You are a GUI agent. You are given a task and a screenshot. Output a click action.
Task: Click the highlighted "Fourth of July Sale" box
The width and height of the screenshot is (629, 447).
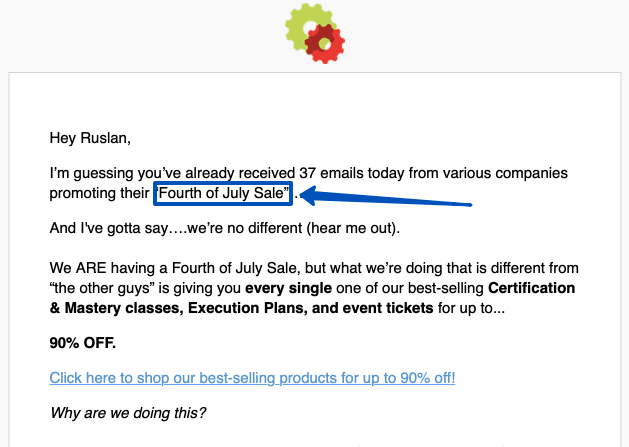tap(223, 193)
